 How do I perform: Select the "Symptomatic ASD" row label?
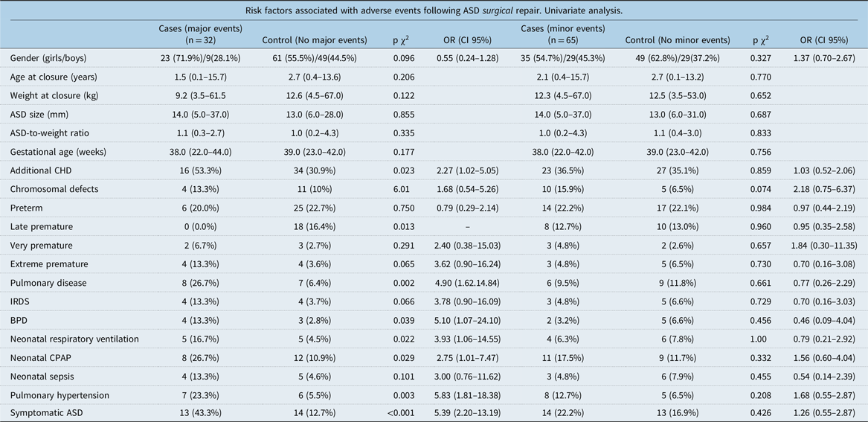pos(46,413)
